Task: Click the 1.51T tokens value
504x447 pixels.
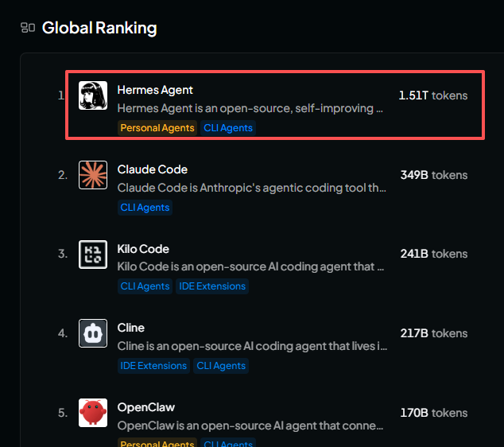Action: click(433, 95)
